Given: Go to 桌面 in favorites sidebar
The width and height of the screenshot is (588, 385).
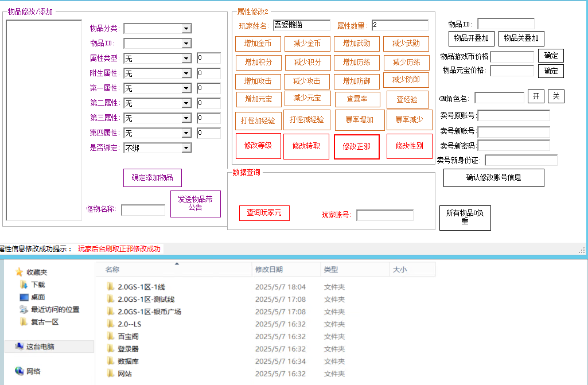Looking at the screenshot, I should (38, 297).
